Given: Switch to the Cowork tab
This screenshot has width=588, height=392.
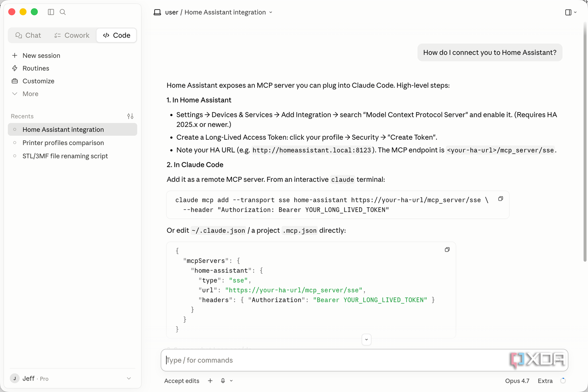Looking at the screenshot, I should tap(72, 35).
